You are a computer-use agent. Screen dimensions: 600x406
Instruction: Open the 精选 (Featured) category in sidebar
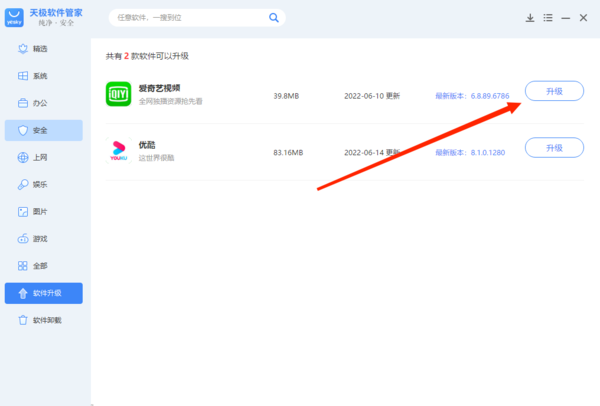[x=40, y=49]
